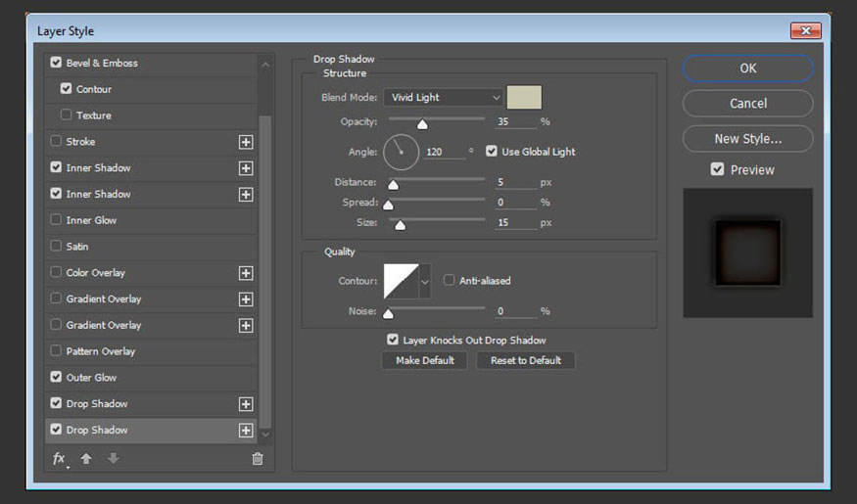
Task: Toggle the Contour sub-effect checkbox
Action: [67, 88]
